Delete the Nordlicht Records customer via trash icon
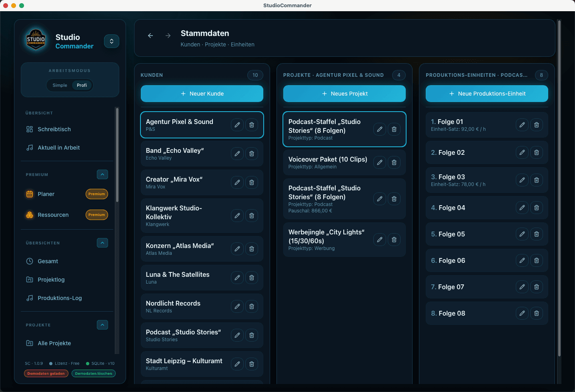The width and height of the screenshot is (575, 392). (252, 306)
